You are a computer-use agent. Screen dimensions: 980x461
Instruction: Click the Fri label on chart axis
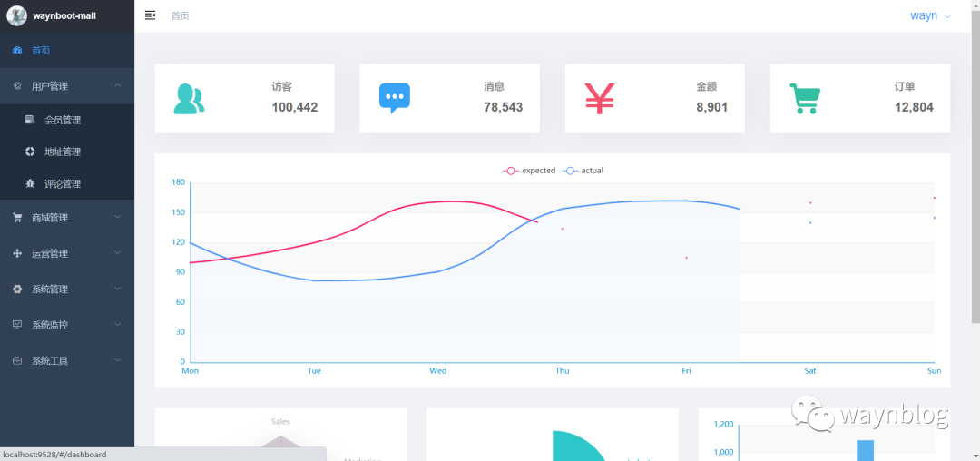click(686, 371)
